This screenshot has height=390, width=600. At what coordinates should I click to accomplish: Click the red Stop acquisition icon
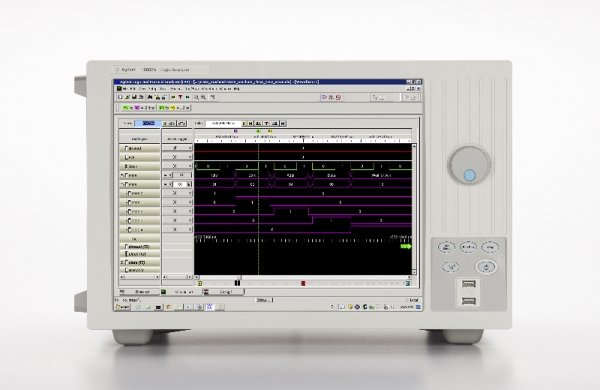tap(339, 98)
